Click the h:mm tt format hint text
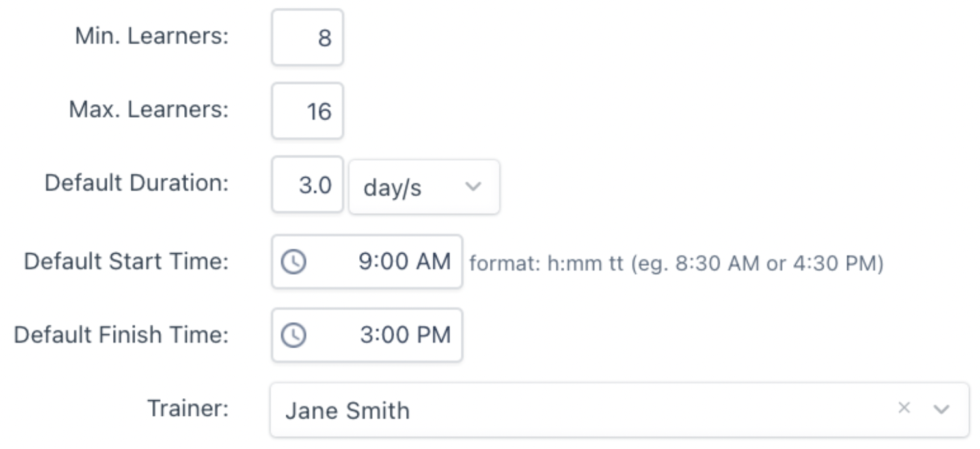 pos(676,263)
